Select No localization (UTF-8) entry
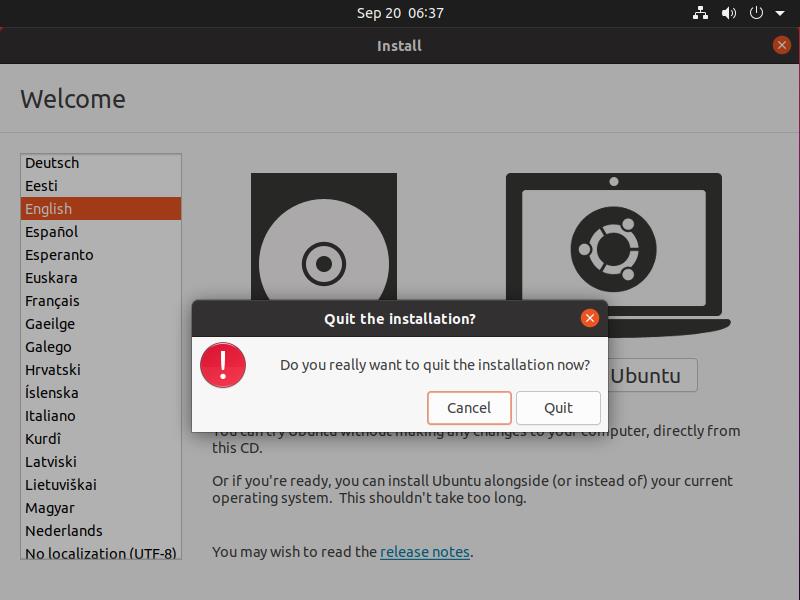The image size is (800, 600). coord(101,552)
